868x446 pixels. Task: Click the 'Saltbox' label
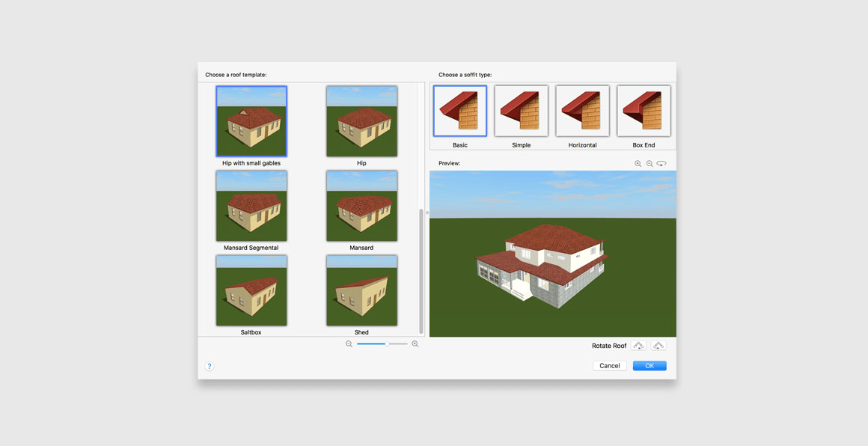tap(251, 332)
